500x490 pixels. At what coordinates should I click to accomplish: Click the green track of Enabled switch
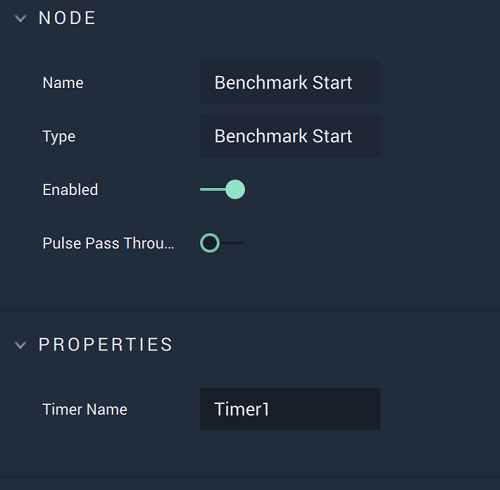click(x=213, y=189)
